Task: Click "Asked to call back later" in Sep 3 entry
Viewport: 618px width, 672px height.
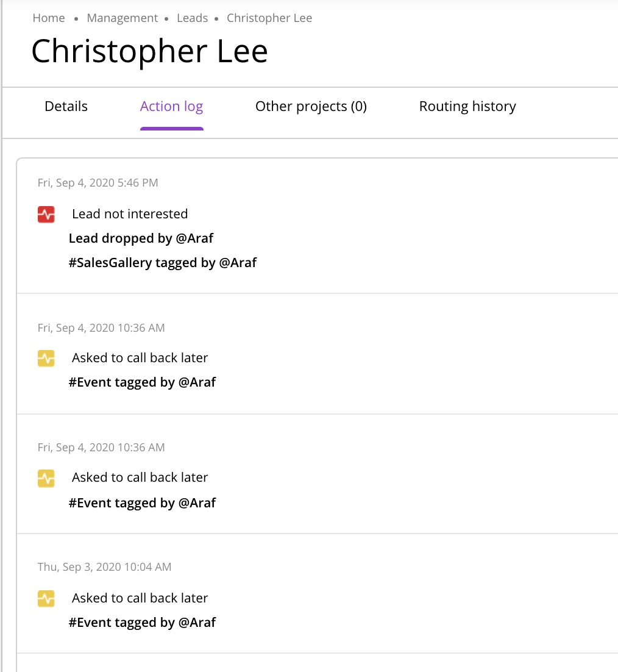Action: point(140,598)
